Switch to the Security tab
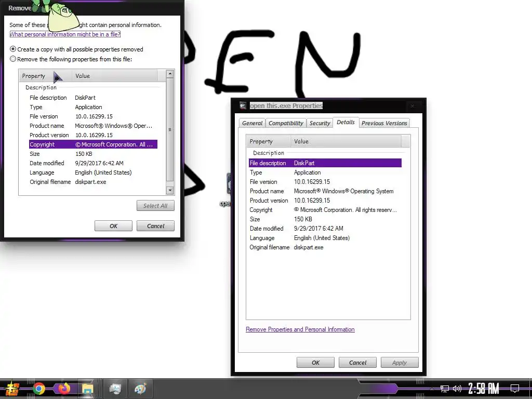This screenshot has height=399, width=532. (x=320, y=123)
